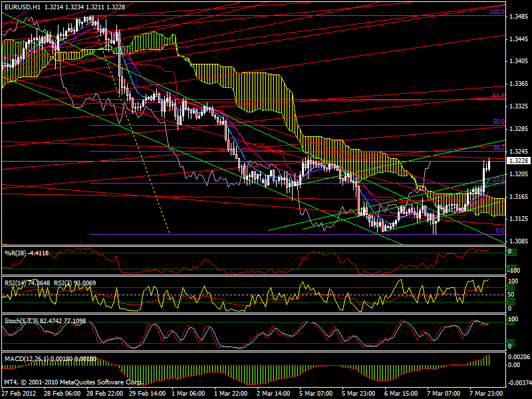This screenshot has height=399, width=532.
Task: Select the 1.3485 price axis label
Action: [519, 16]
